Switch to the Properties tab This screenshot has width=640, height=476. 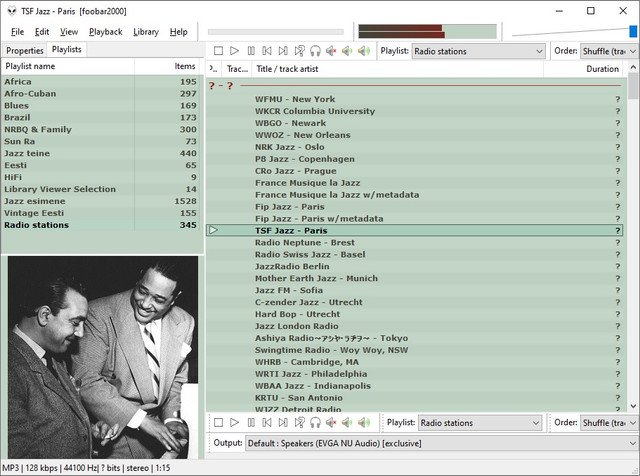coord(24,51)
